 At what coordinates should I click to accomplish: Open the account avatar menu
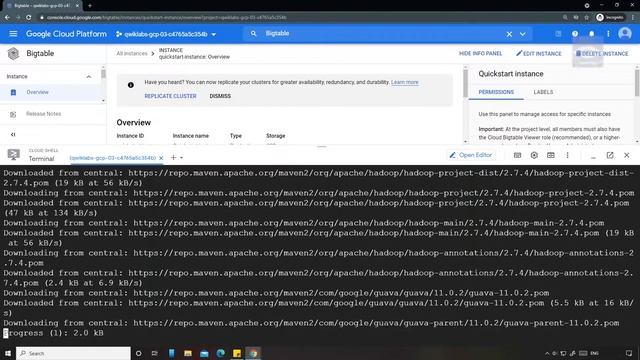pyautogui.click(x=624, y=34)
